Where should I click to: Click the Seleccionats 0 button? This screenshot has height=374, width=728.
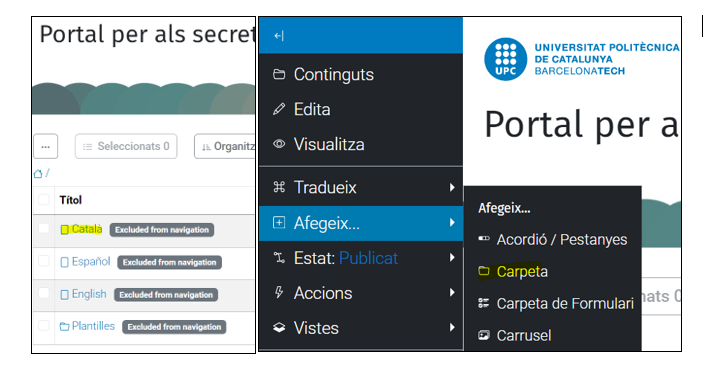[126, 146]
